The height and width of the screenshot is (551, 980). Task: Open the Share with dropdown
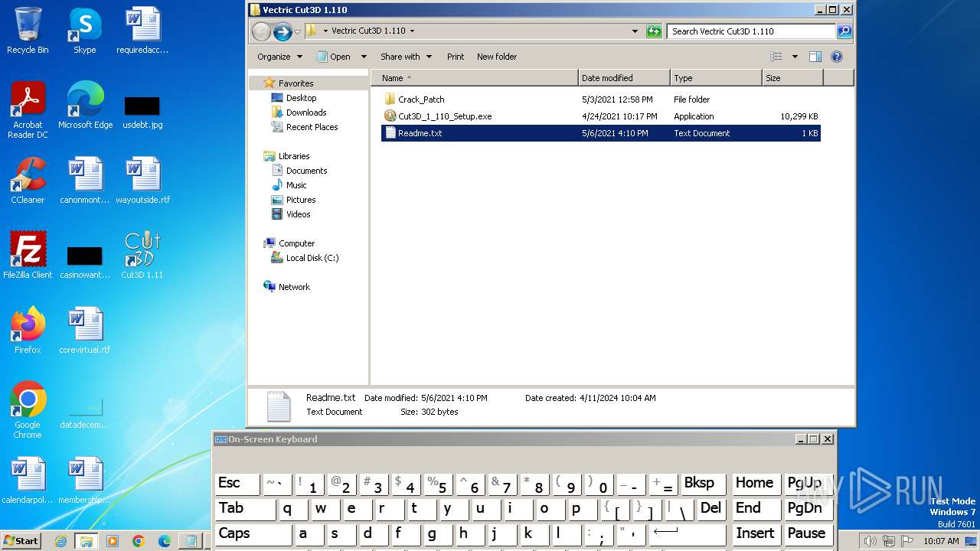(x=406, y=57)
